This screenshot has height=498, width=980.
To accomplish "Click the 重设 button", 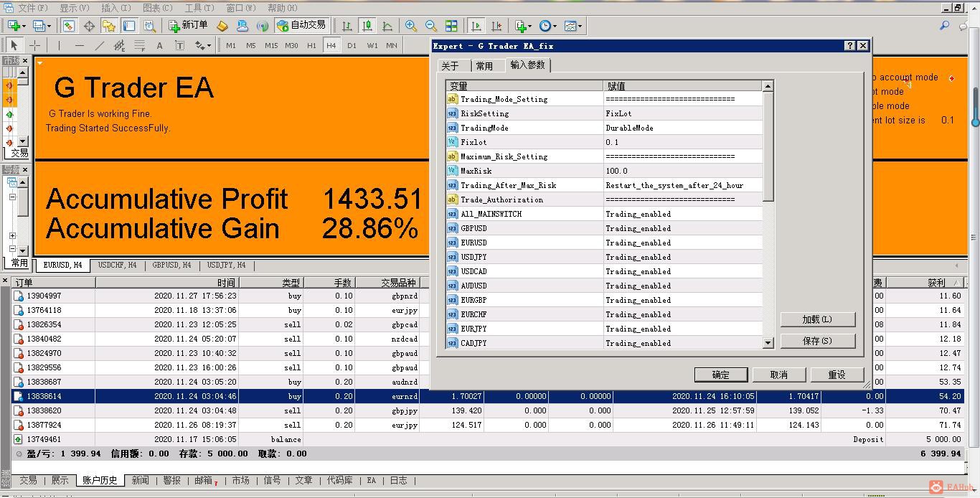I will click(837, 375).
